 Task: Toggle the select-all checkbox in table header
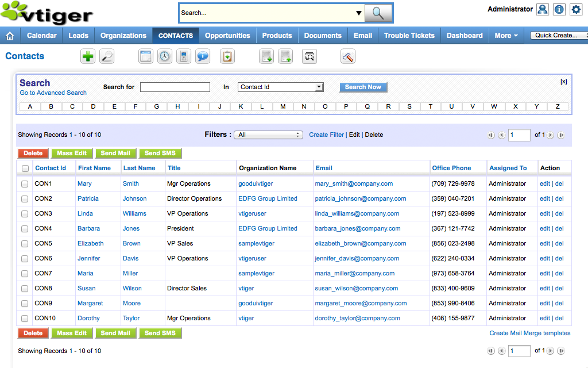tap(25, 168)
